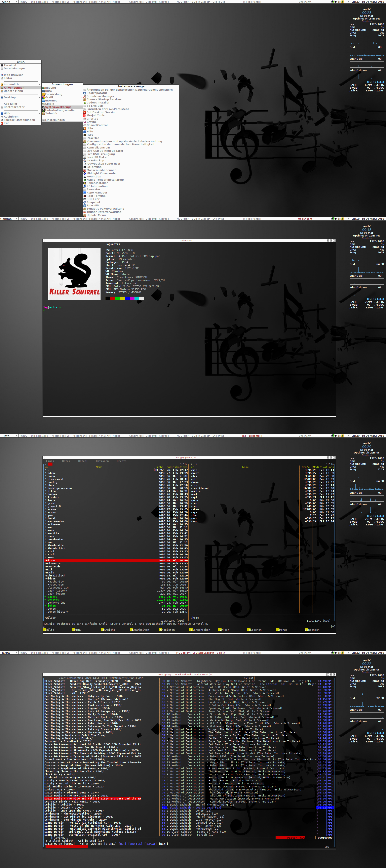Toggle REPEAT in MOC status line
386x868 pixels.
(x=150, y=844)
